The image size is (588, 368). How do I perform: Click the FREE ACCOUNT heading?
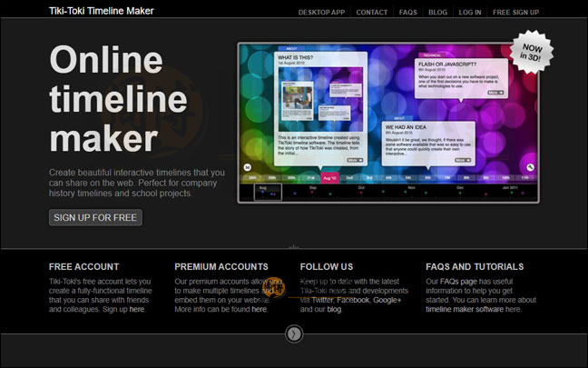coord(83,266)
